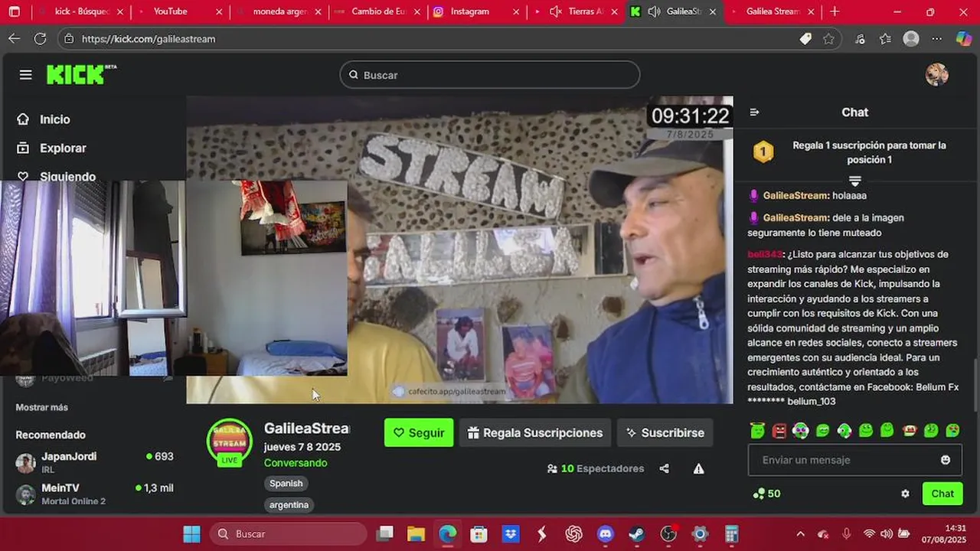This screenshot has height=551, width=980.
Task: Close the YouTube browser tab
Action: [x=219, y=11]
